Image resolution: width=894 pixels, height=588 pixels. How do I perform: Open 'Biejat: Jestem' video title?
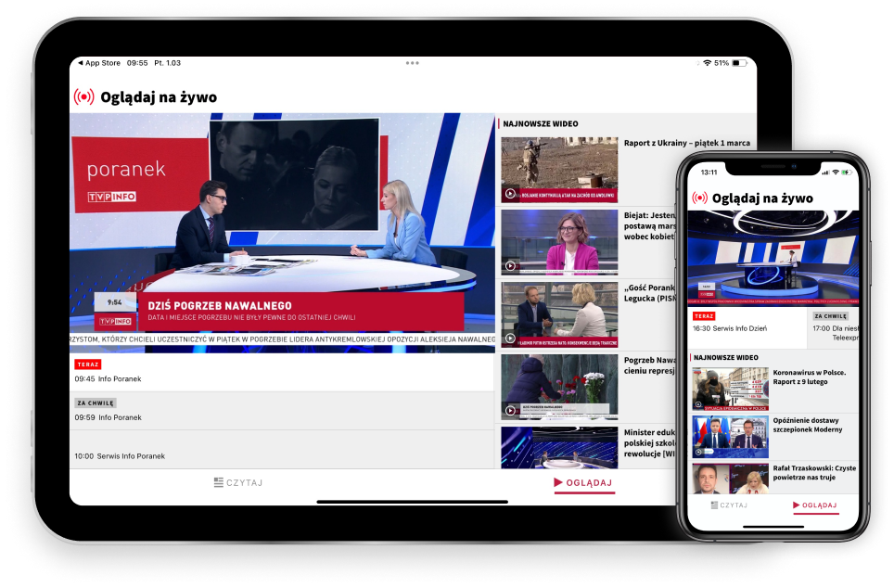[x=649, y=226]
